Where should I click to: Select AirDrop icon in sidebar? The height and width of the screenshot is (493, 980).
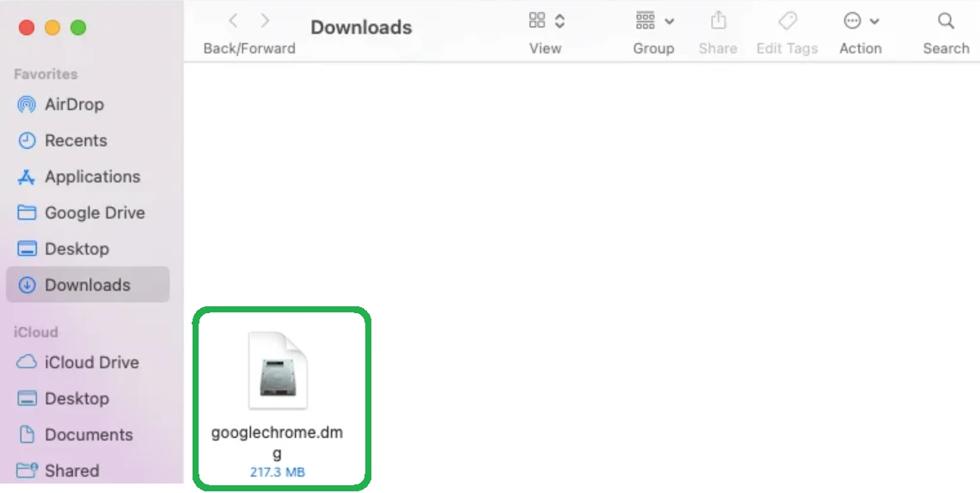pyautogui.click(x=27, y=104)
